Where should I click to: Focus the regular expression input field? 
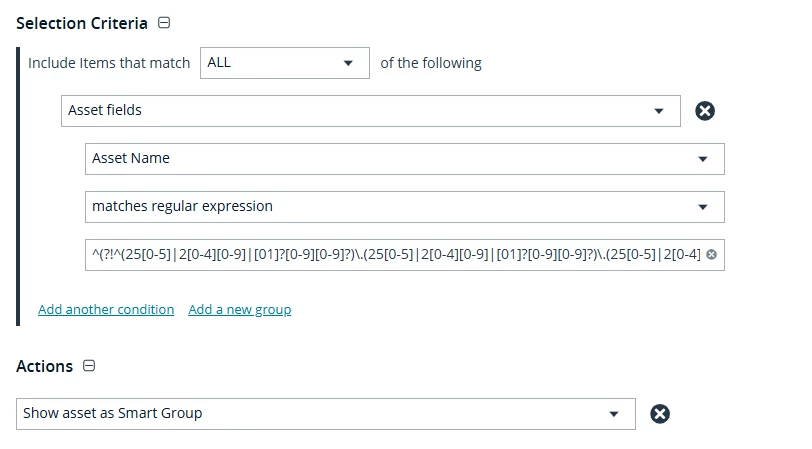pyautogui.click(x=395, y=255)
